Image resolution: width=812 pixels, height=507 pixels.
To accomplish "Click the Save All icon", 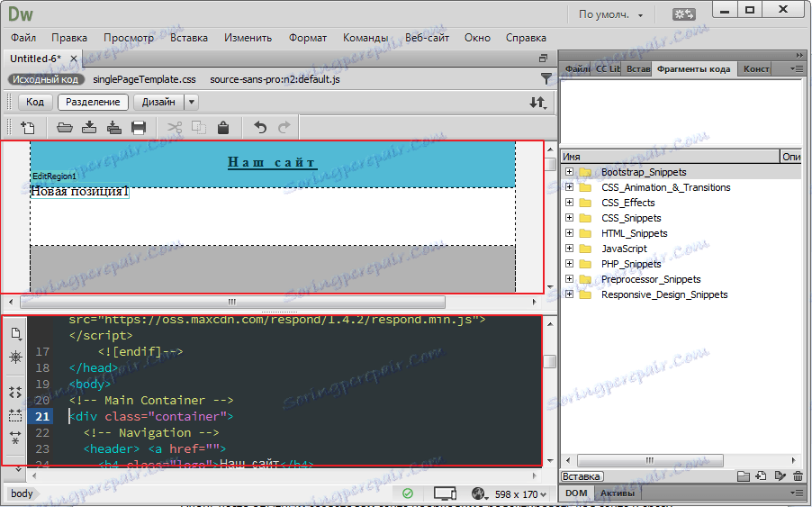I will point(114,127).
